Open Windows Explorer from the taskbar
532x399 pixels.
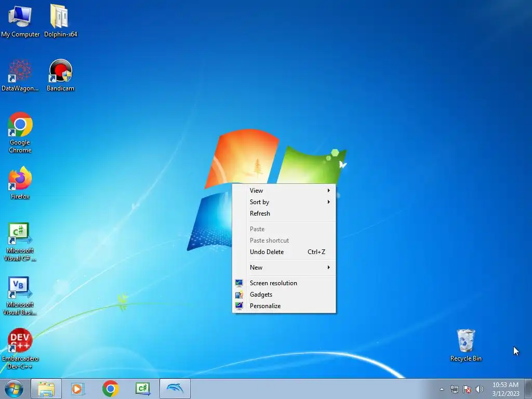tap(46, 389)
